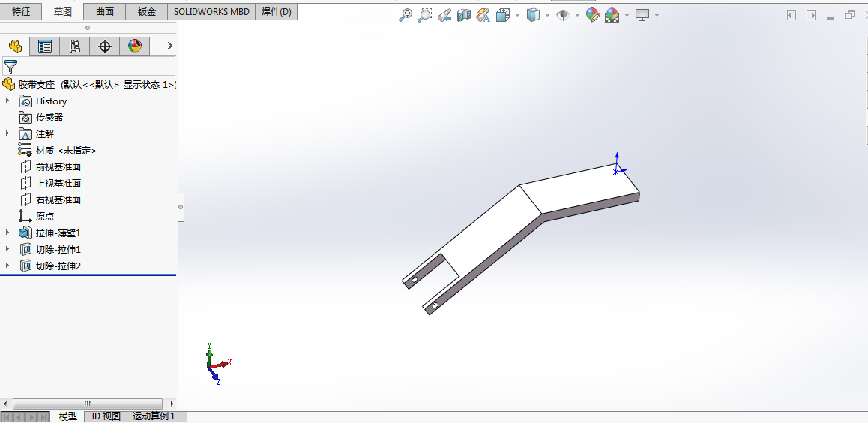Screen dimensions: 868x423
Task: Select the 传感器 sensors item
Action: pyautogui.click(x=49, y=118)
